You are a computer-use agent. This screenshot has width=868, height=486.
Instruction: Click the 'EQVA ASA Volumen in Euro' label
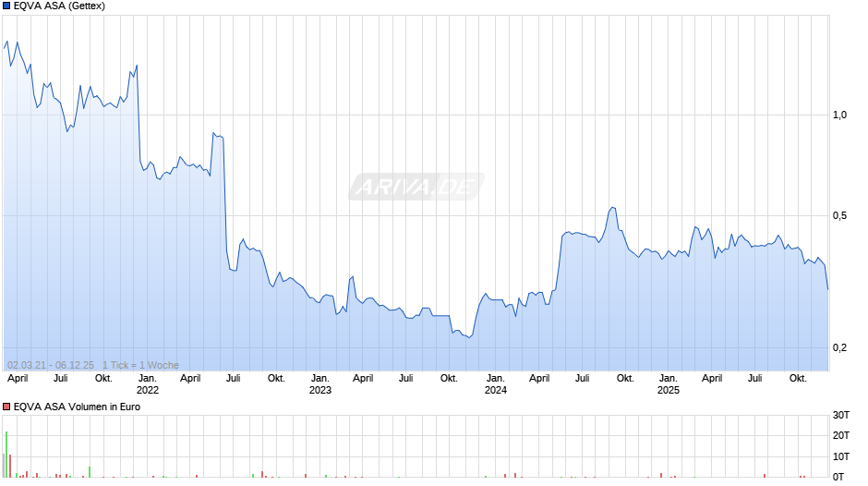(77, 407)
